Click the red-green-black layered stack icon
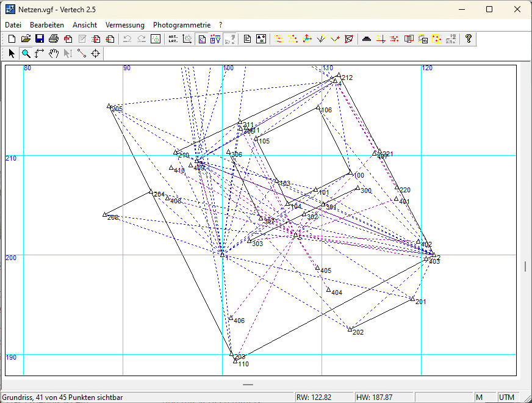The width and height of the screenshot is (532, 403). 367,39
